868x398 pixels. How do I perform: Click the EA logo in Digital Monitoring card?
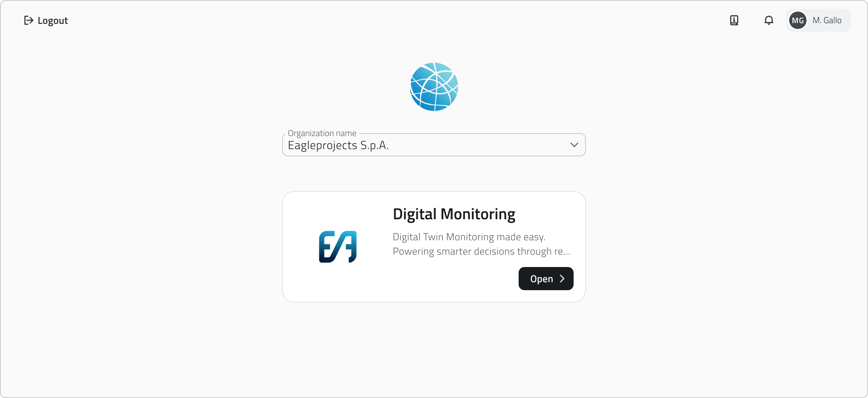coord(338,247)
